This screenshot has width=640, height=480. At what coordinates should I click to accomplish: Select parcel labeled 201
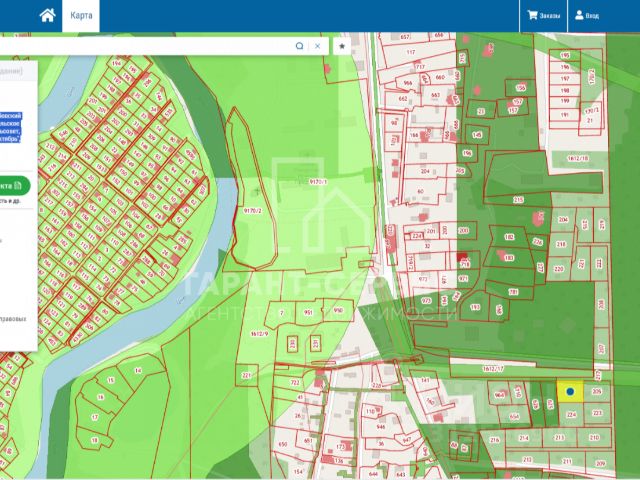tap(431, 231)
